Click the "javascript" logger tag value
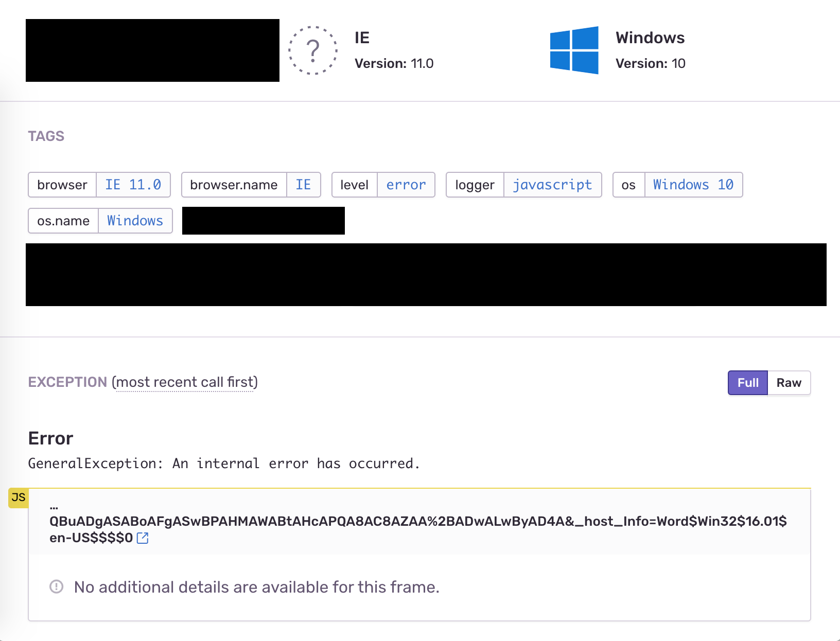840x641 pixels. tap(553, 185)
